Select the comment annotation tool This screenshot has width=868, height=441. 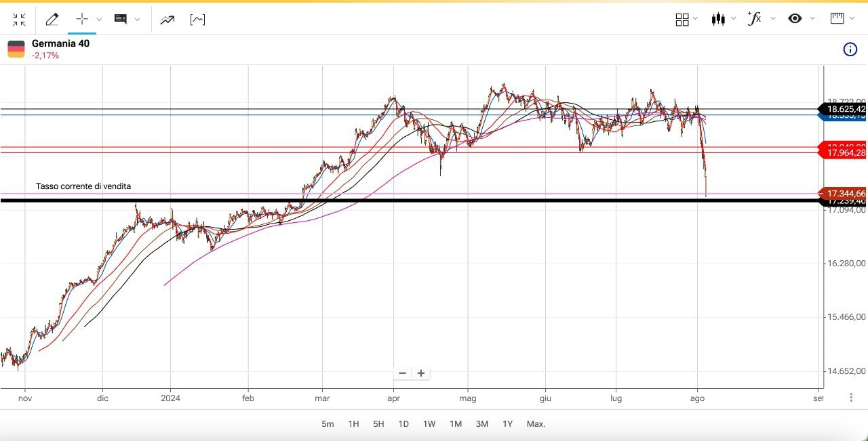tap(121, 20)
